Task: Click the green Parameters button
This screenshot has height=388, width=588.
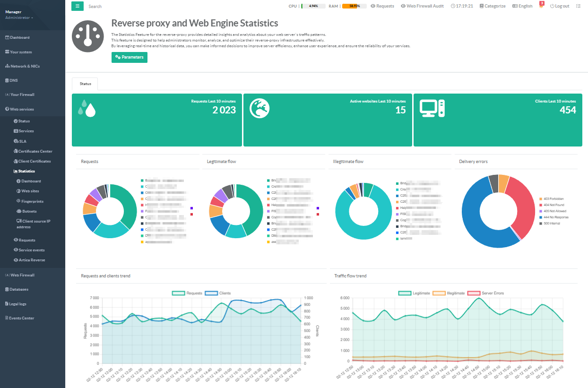Action: click(x=130, y=57)
